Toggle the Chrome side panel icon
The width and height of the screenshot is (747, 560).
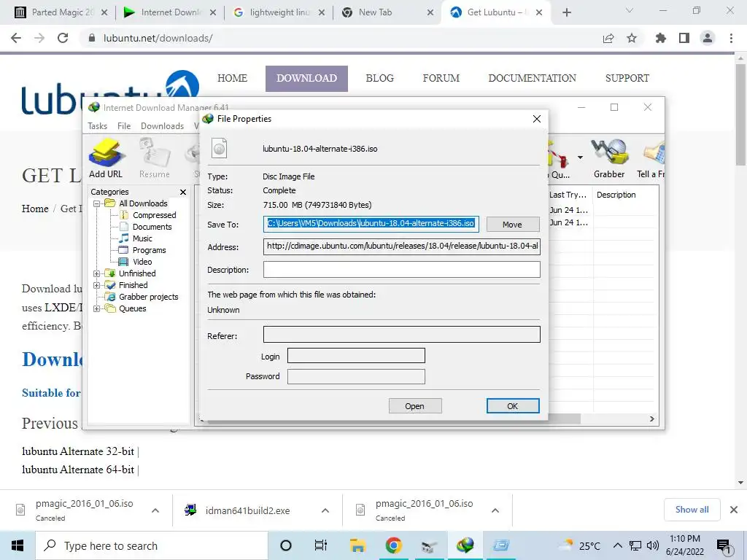pyautogui.click(x=684, y=38)
